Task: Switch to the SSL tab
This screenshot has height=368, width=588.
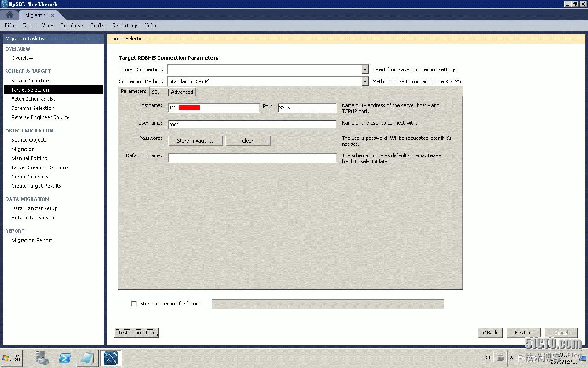Action: (156, 92)
